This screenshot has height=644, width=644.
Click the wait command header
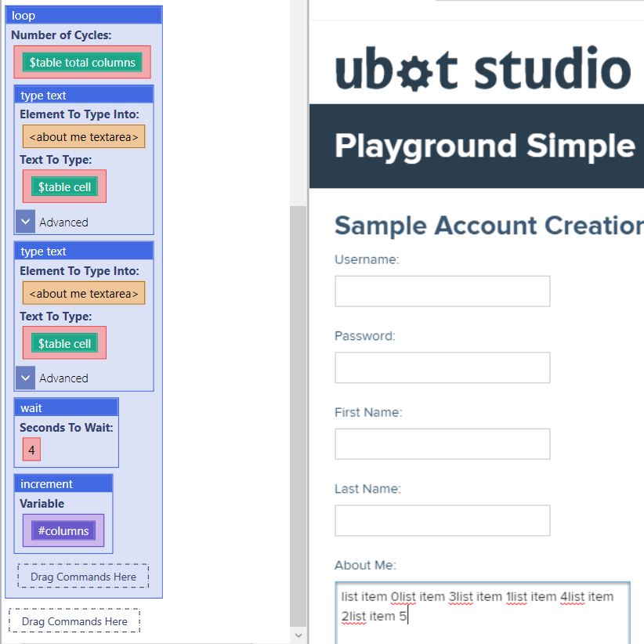pos(67,407)
